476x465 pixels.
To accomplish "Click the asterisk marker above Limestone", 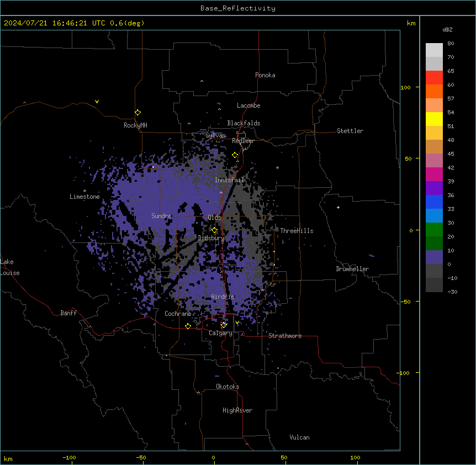I will coord(84,191).
